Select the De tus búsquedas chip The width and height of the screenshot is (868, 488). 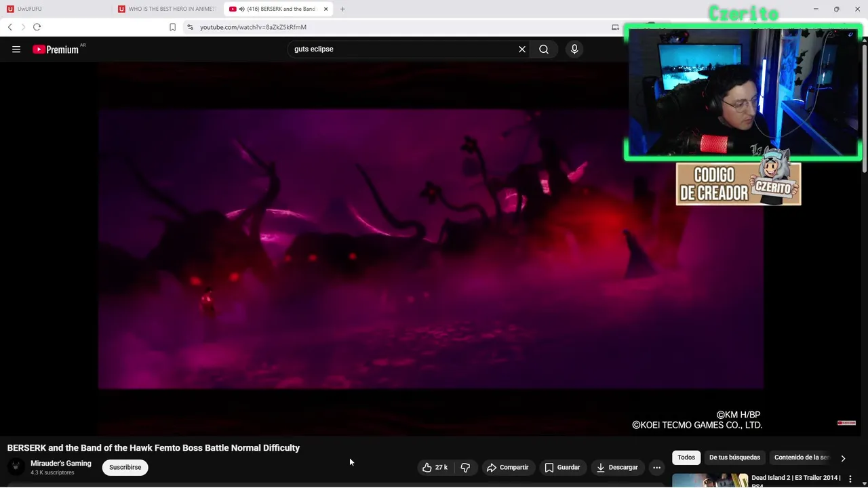pyautogui.click(x=734, y=457)
